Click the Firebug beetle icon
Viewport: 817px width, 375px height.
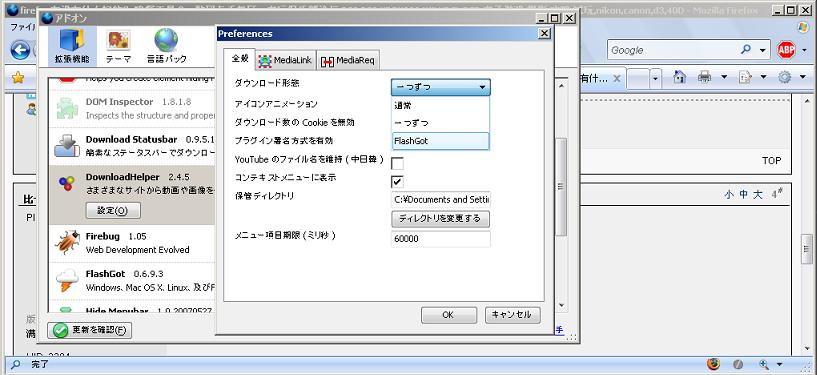coord(67,242)
